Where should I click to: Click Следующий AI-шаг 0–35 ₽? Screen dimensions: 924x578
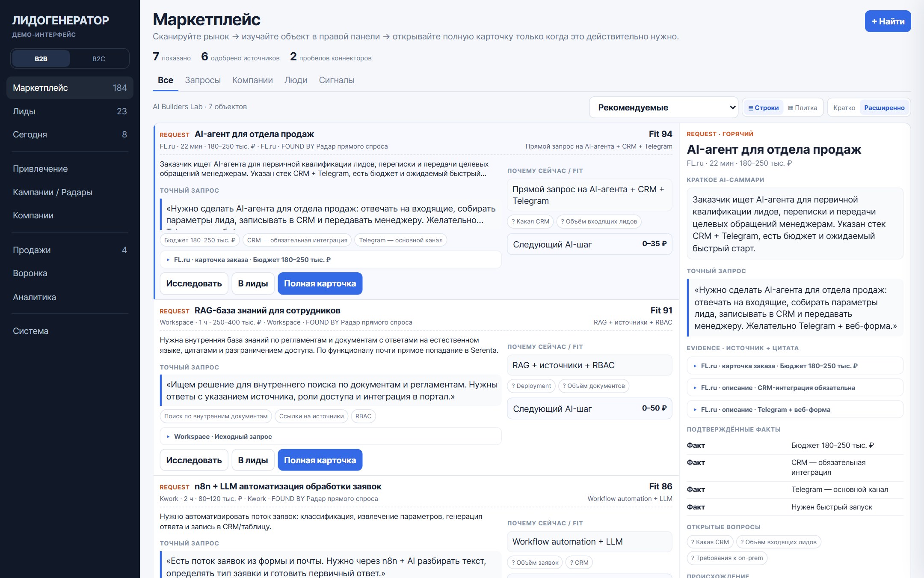click(589, 244)
